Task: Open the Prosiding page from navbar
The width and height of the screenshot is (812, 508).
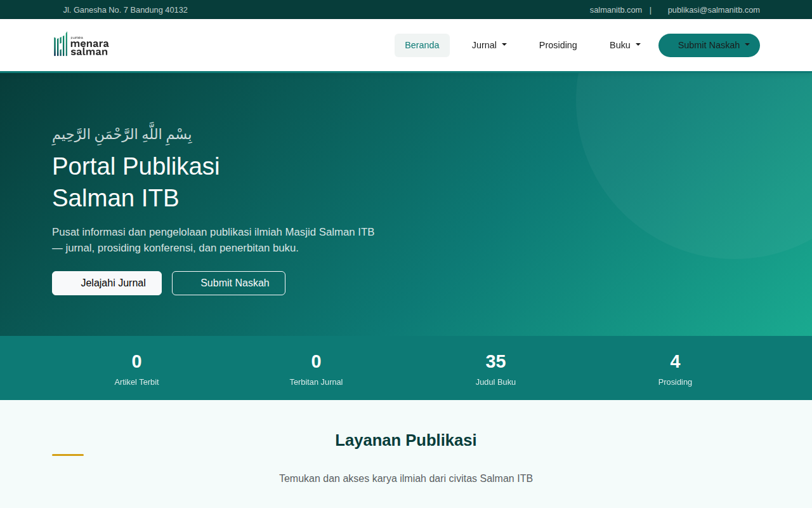Action: (558, 45)
